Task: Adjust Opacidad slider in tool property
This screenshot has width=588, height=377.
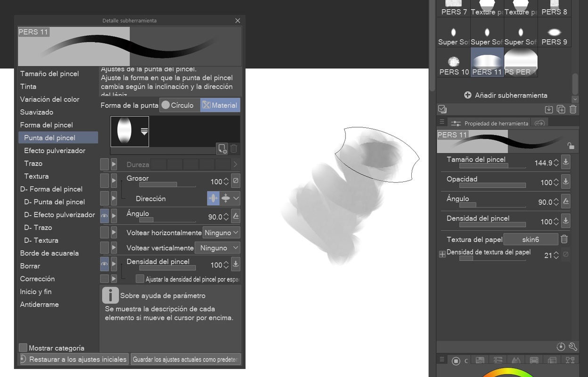Action: click(x=492, y=185)
